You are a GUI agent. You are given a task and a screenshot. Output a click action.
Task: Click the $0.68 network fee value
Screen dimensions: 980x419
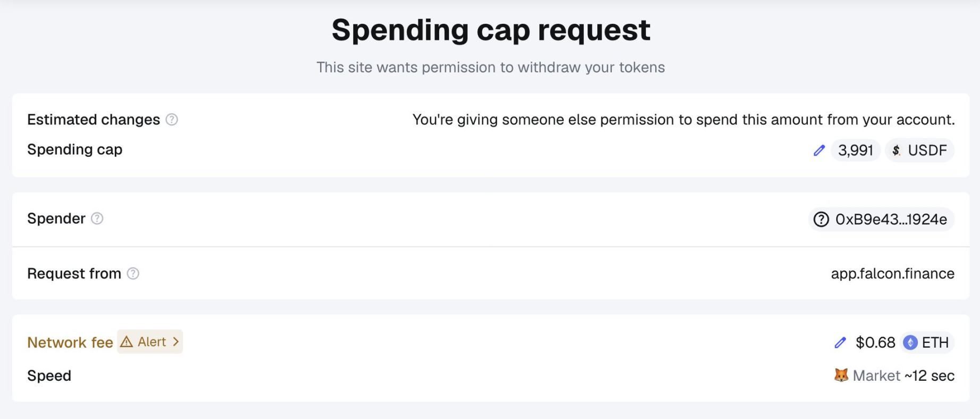(875, 342)
